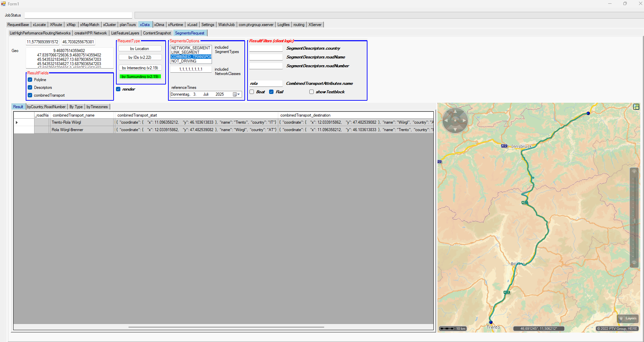Select NOT_DRIVING in segment types list

[x=184, y=61]
